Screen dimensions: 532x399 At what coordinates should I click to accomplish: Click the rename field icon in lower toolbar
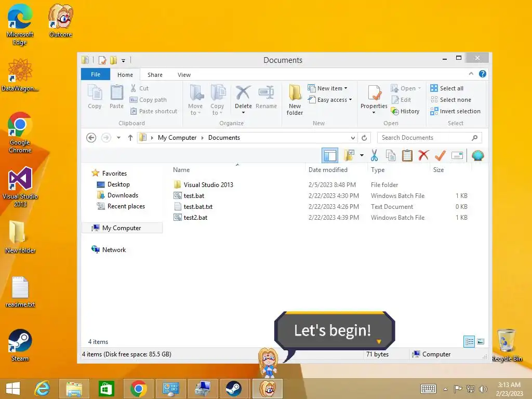coord(457,155)
